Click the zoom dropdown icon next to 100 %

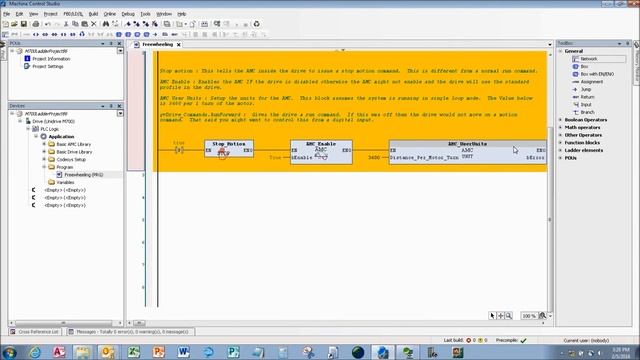tap(542, 316)
